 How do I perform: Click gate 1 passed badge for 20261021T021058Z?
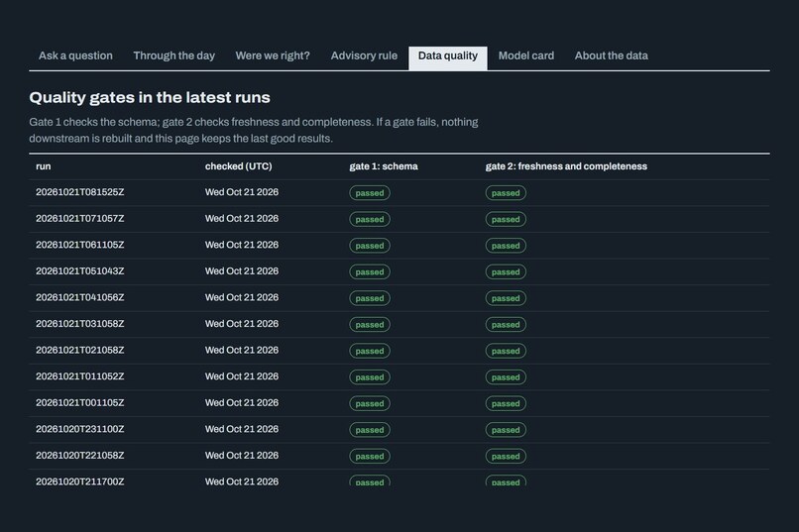click(370, 351)
